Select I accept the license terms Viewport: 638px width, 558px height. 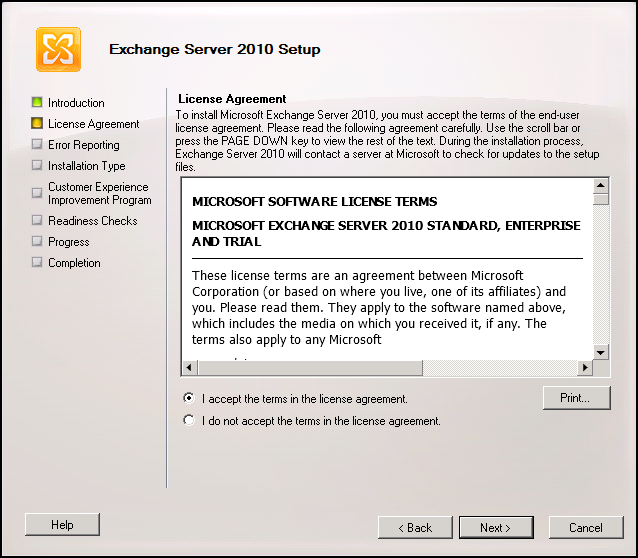point(189,398)
